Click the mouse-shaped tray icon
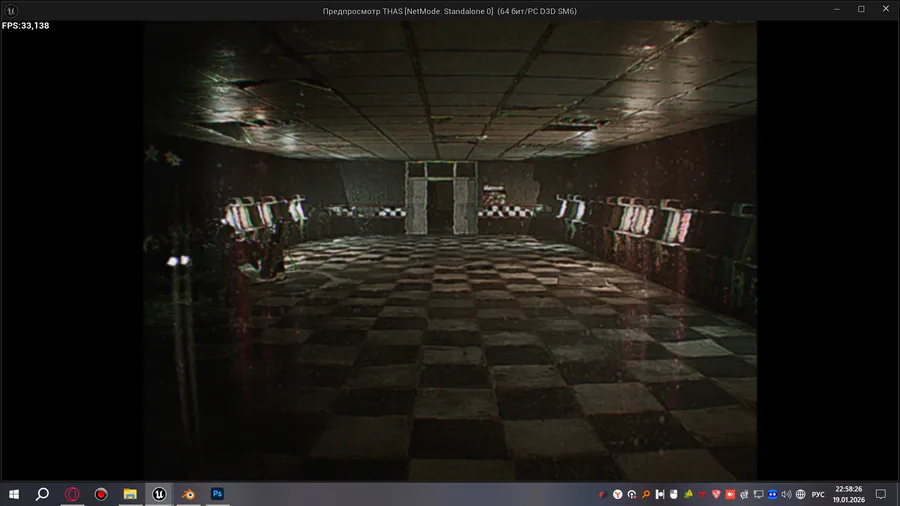 [x=674, y=494]
